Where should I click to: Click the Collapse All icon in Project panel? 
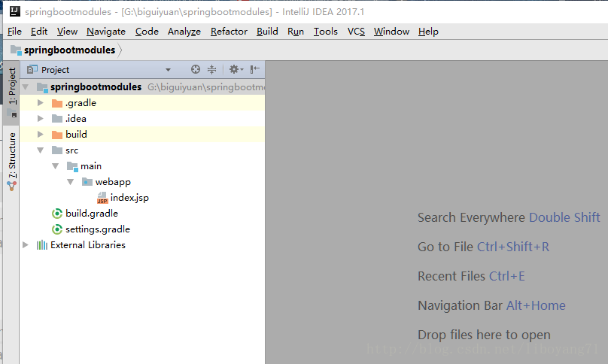click(211, 69)
